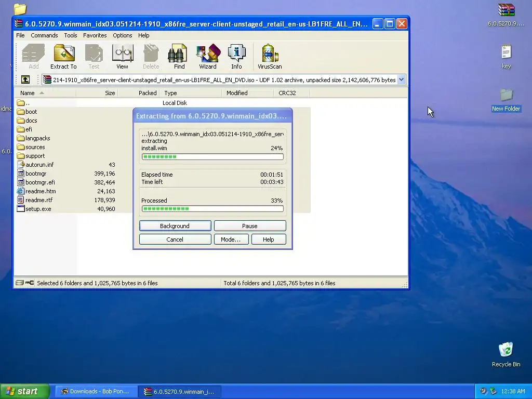Sort by Name column header
Screen dimensions: 532x399
pyautogui.click(x=45, y=93)
